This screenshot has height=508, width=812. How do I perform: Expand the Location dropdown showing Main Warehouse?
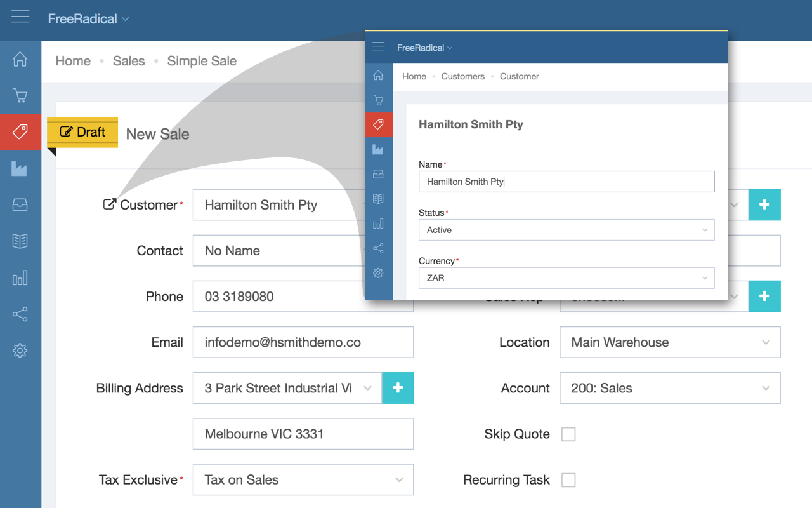[x=670, y=342]
